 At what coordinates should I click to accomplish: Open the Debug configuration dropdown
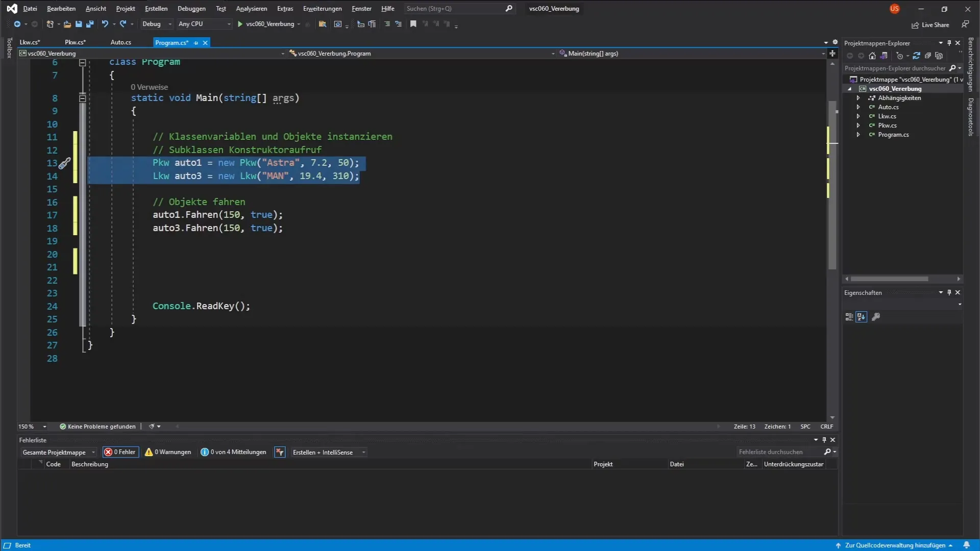(x=157, y=24)
